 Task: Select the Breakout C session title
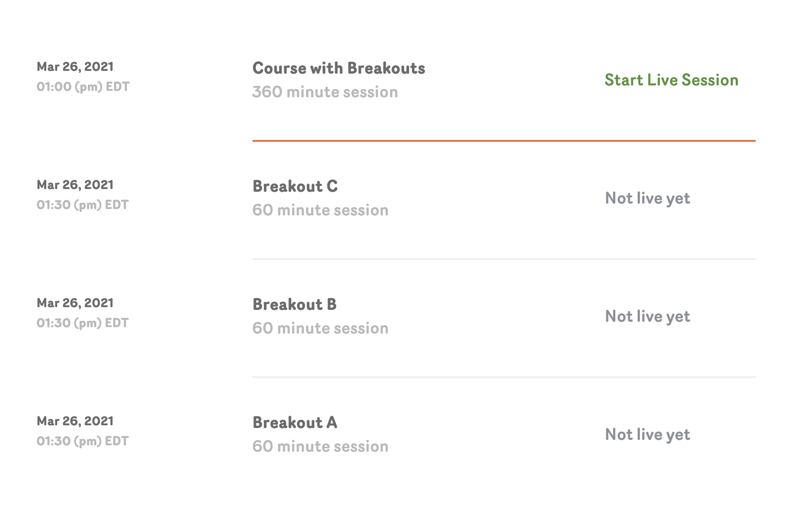point(295,186)
